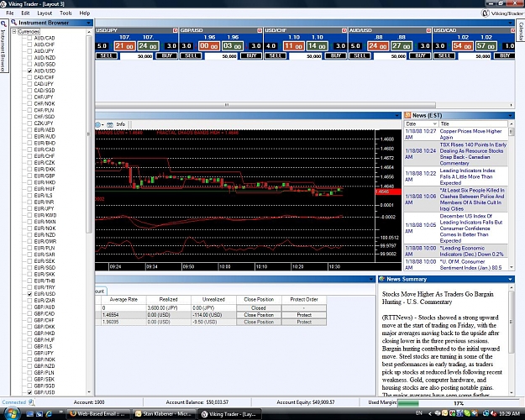The image size is (525, 420).
Task: Click the Used Margin 17% progress bar
Action: [459, 403]
